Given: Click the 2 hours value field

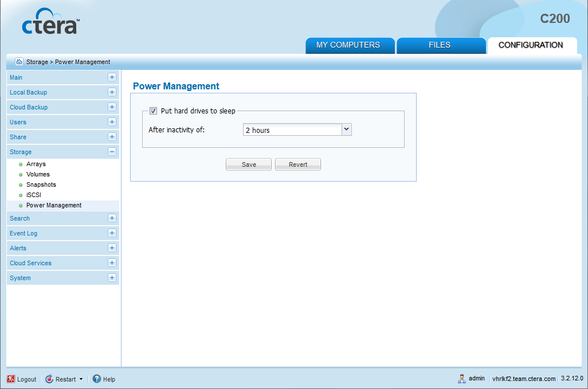Looking at the screenshot, I should (x=292, y=129).
